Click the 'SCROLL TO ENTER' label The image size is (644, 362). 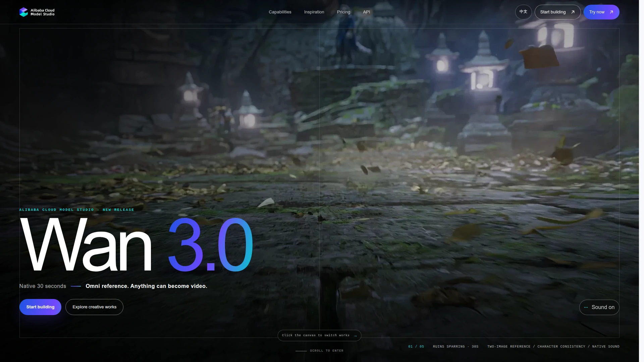(x=326, y=351)
